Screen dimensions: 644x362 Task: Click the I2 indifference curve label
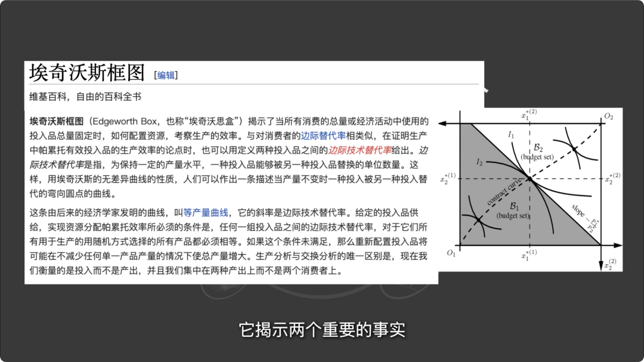pos(479,162)
